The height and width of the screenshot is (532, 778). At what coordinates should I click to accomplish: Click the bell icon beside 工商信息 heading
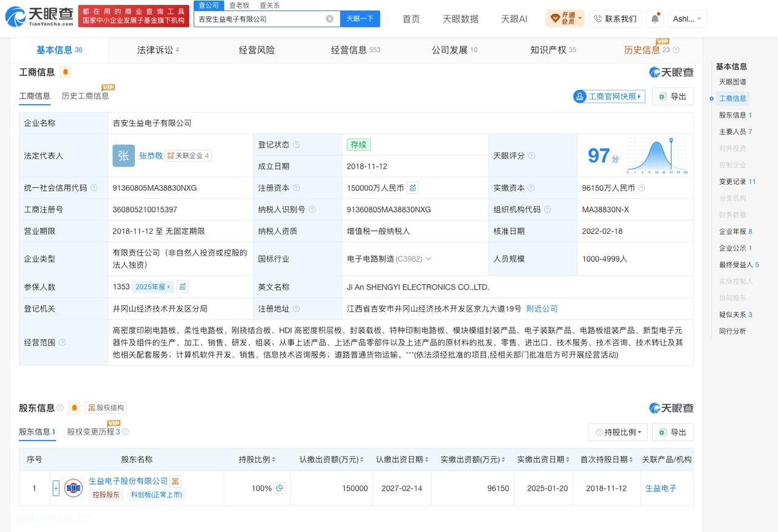66,72
